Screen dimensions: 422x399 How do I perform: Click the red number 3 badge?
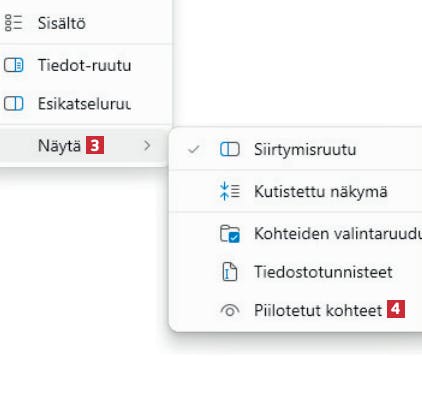95,145
